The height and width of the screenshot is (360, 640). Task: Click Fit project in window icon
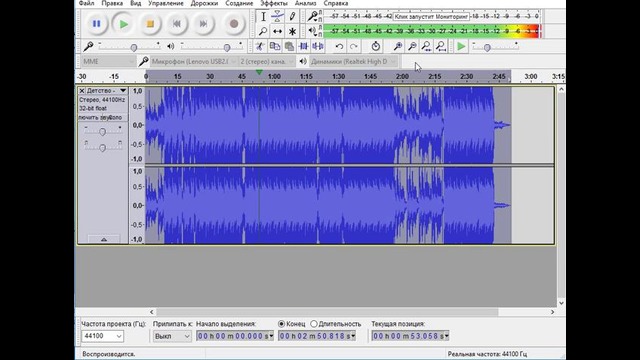tap(441, 46)
